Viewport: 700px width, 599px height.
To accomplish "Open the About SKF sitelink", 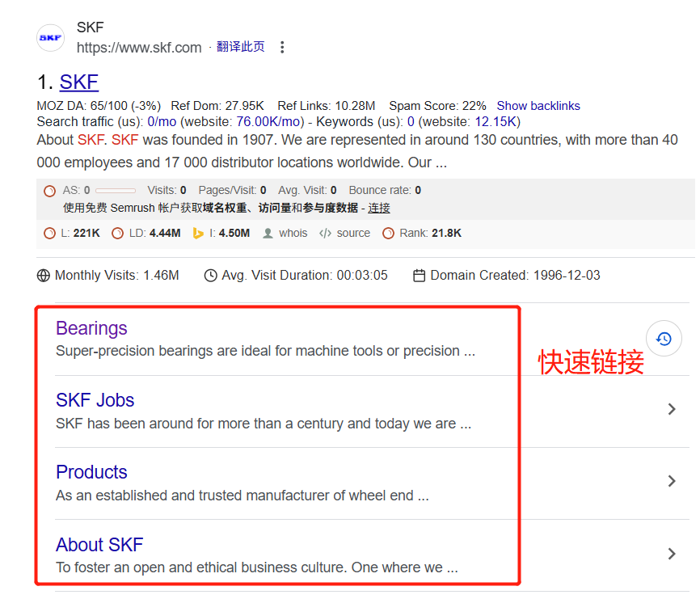I will (x=99, y=545).
